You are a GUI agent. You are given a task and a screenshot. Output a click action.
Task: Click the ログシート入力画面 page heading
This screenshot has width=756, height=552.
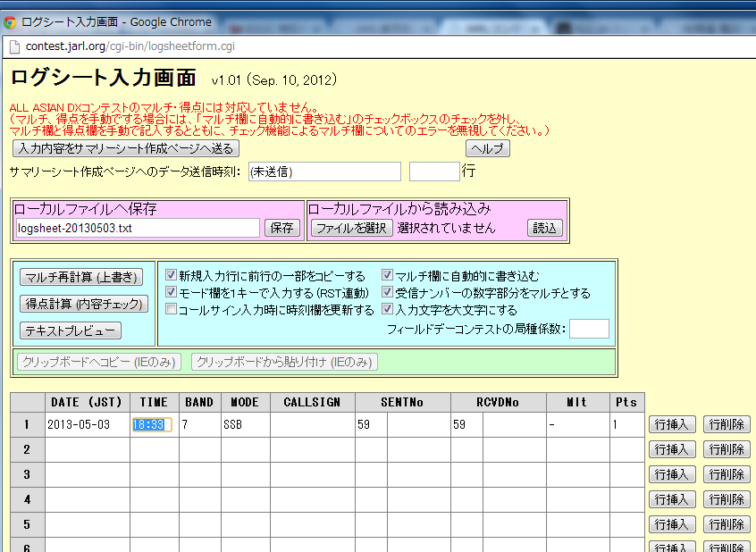click(103, 78)
